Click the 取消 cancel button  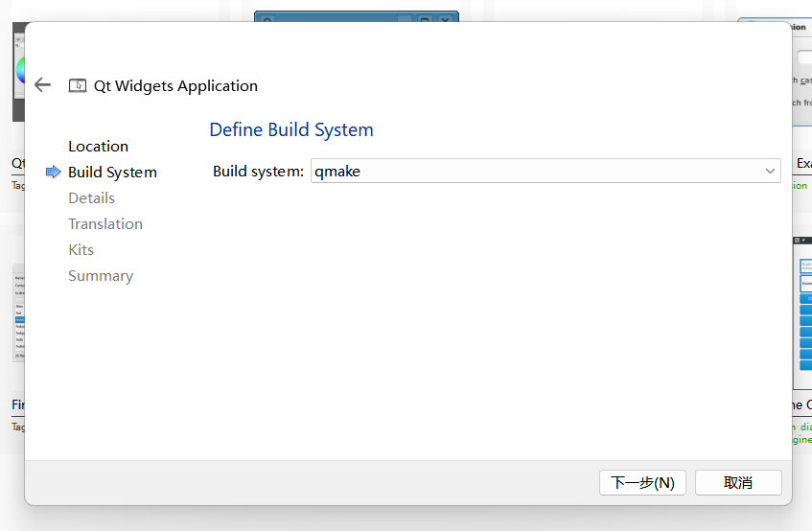(738, 482)
